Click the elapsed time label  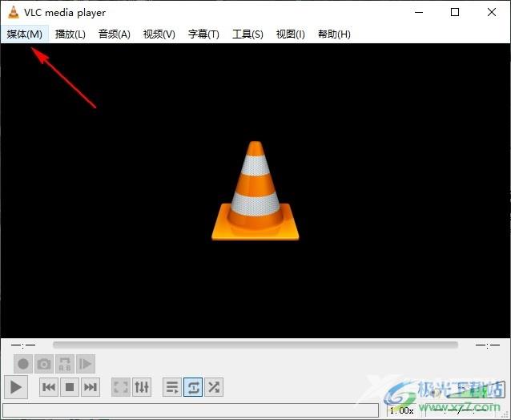coord(23,345)
